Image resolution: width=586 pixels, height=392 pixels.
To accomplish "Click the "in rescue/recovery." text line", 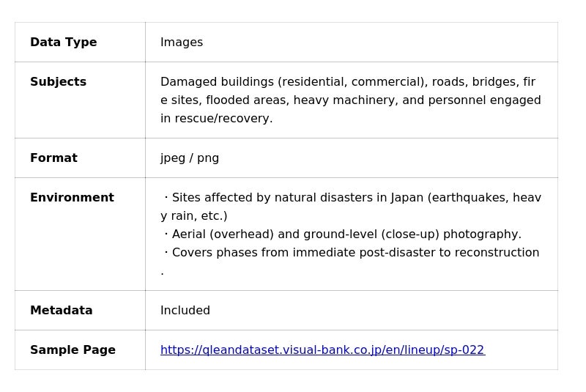I will point(217,119).
